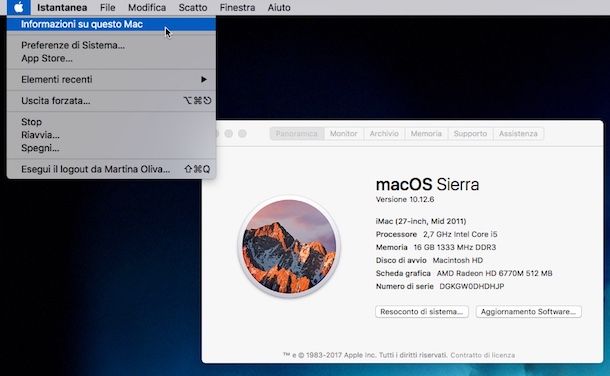Click the Macintosh HD startup disk value

coord(458,260)
